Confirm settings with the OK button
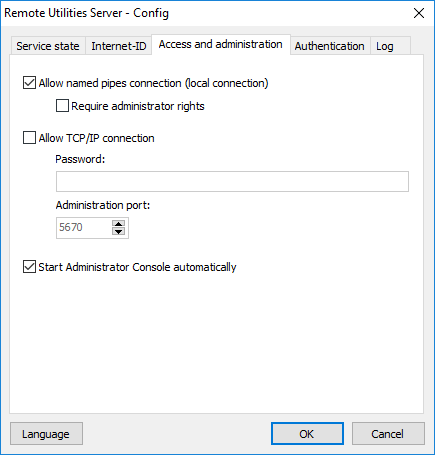 [x=307, y=434]
